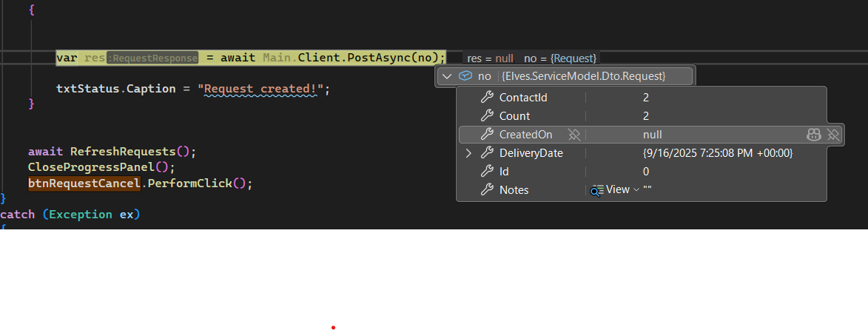Toggle the pin beside the CreatedOn property name
This screenshot has width=868, height=330.
pos(573,135)
